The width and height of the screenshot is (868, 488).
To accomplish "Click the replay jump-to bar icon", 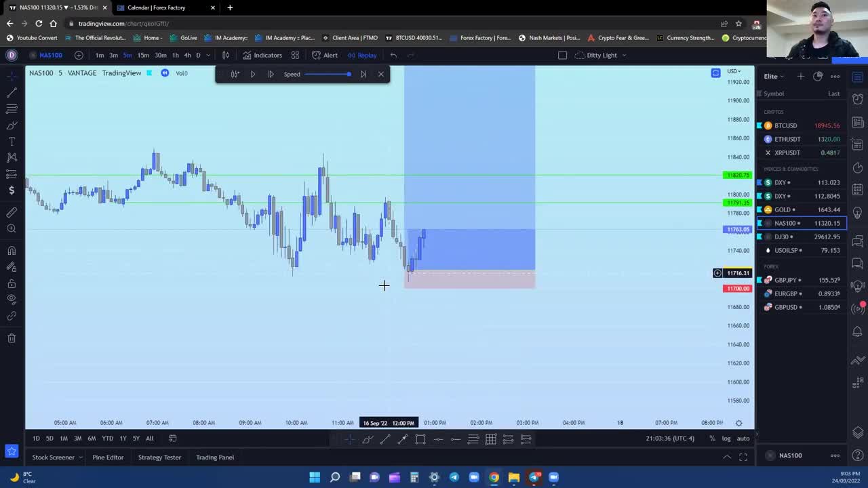I will 235,74.
